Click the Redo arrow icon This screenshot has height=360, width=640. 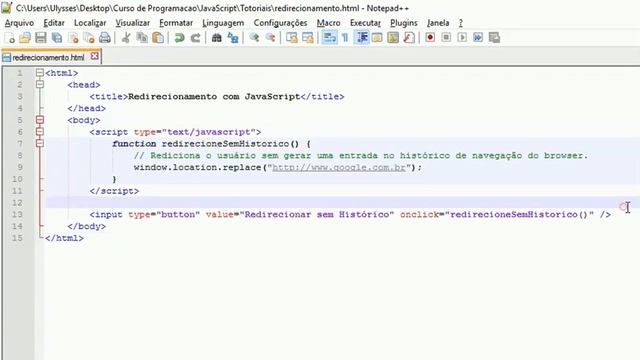coord(195,38)
